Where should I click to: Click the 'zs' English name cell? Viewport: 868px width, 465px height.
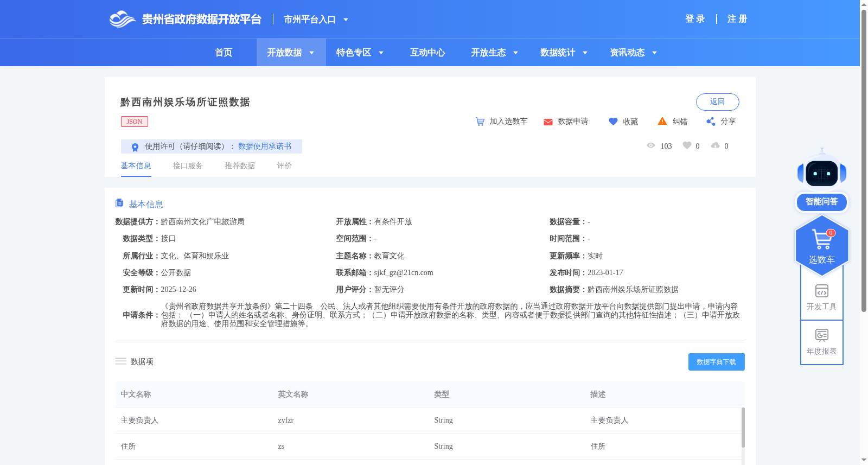tap(281, 447)
